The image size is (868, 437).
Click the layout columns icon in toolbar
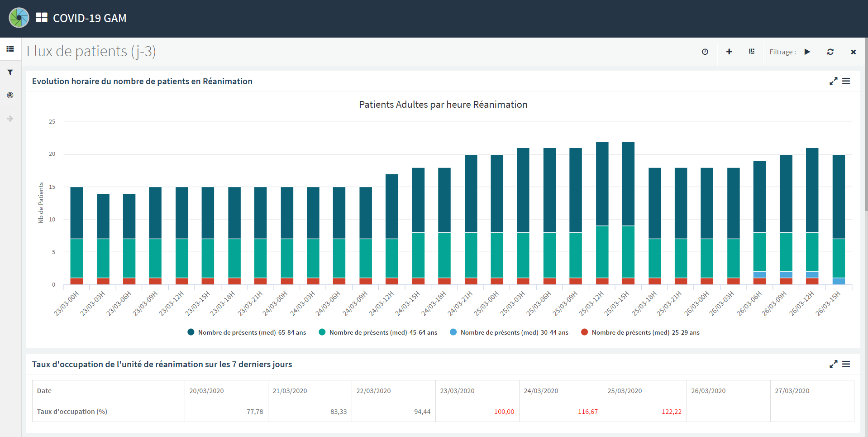[752, 52]
